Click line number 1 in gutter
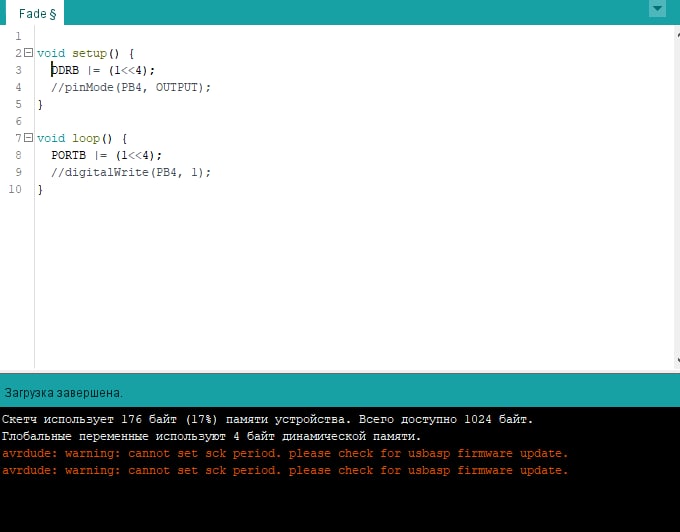 18,36
